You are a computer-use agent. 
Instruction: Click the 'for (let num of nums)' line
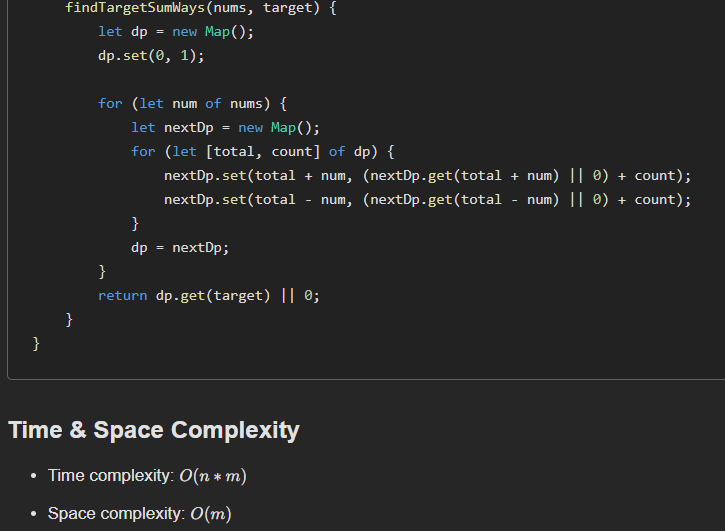click(x=192, y=104)
